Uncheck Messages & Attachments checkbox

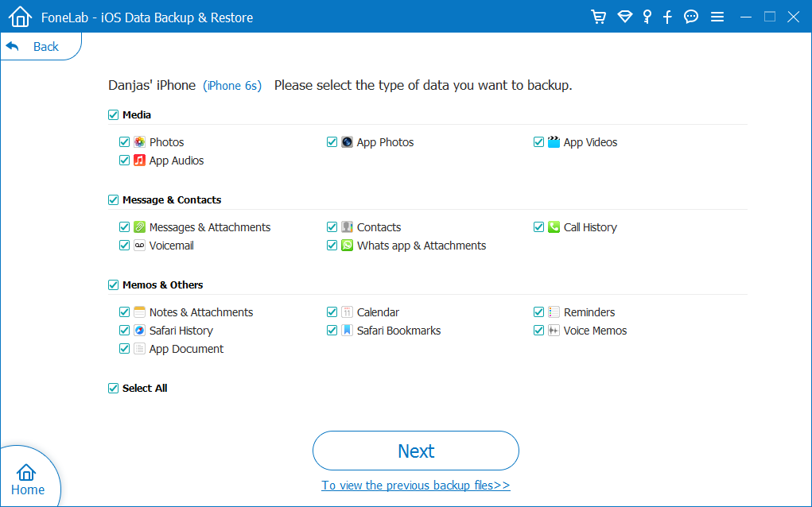pyautogui.click(x=124, y=226)
